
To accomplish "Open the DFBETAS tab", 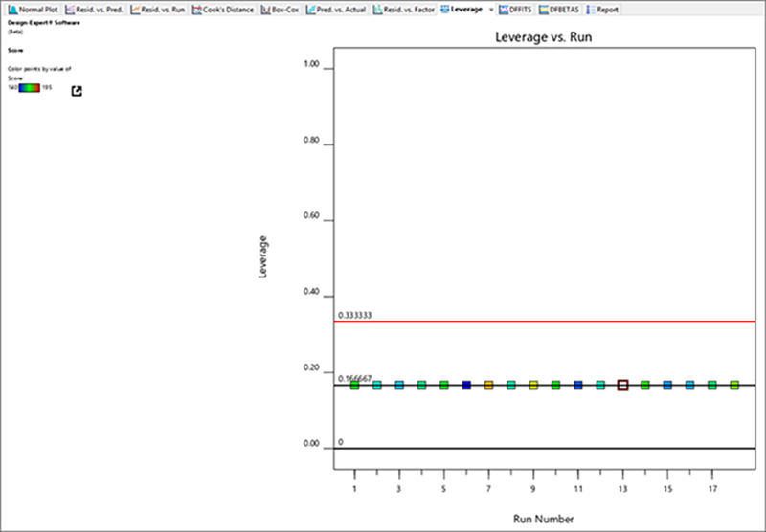I will point(559,10).
